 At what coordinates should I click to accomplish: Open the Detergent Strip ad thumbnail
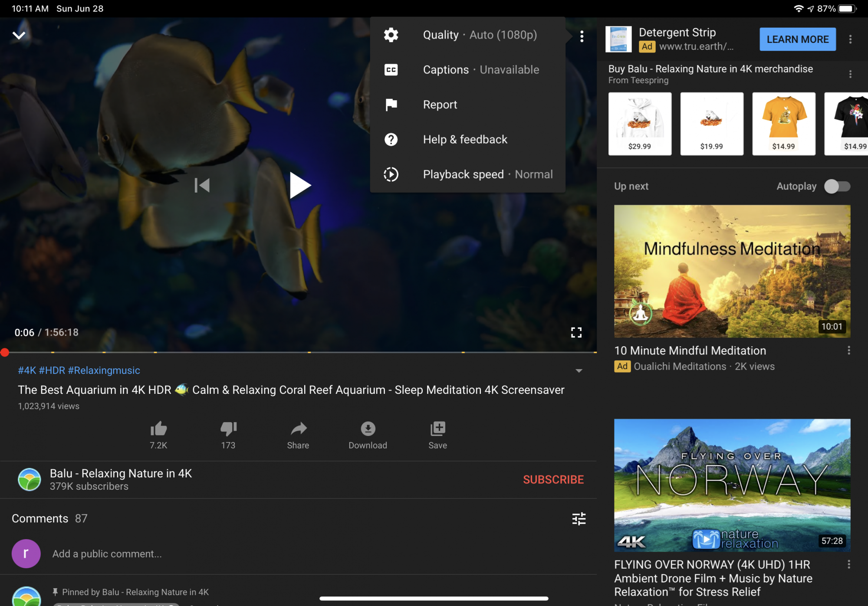point(618,39)
